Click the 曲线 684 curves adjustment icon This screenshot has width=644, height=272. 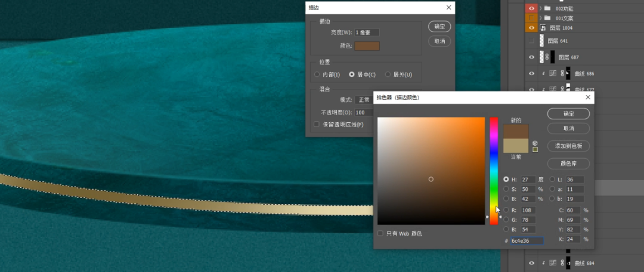point(552,263)
